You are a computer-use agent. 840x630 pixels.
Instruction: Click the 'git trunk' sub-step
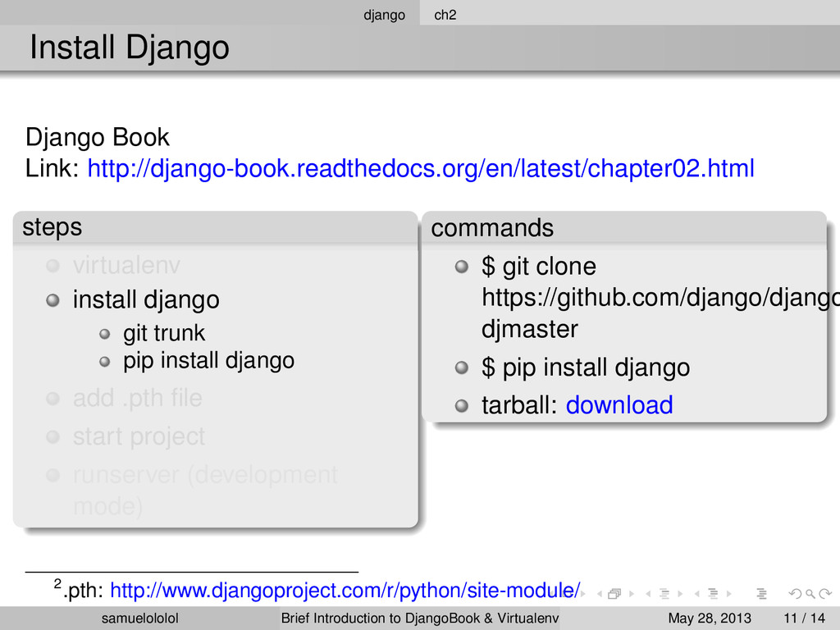[x=164, y=333]
